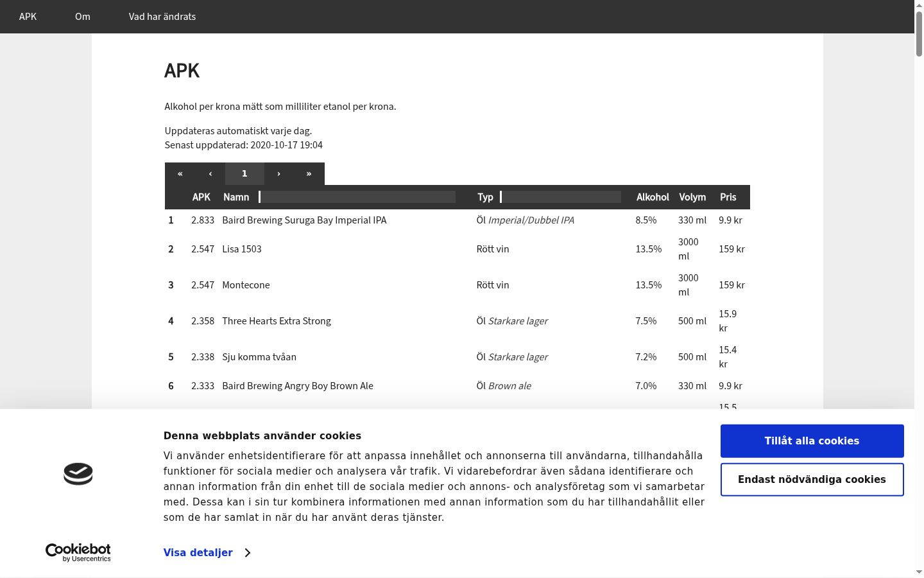Viewport: 924px width, 578px height.
Task: Click APK value 2.833
Action: pos(203,220)
